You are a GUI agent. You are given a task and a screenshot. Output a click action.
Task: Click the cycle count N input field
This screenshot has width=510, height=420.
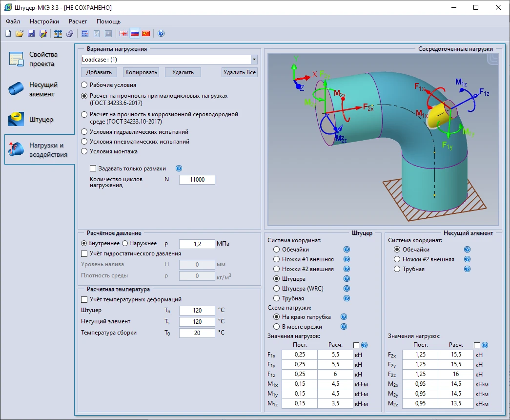197,180
